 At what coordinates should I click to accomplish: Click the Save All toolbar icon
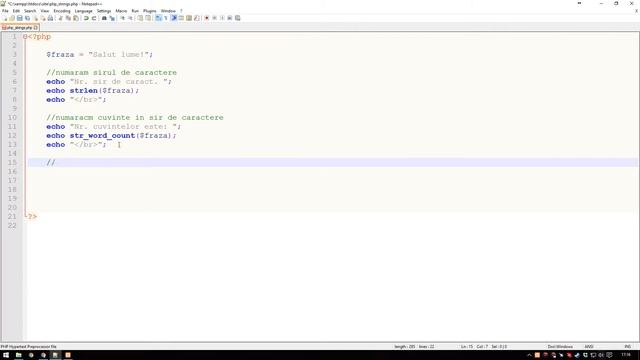tap(27, 18)
